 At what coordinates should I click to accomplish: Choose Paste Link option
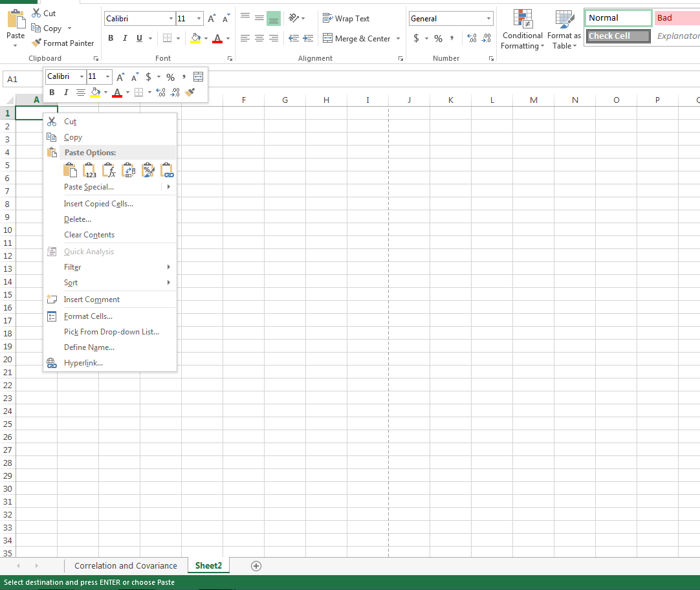167,170
